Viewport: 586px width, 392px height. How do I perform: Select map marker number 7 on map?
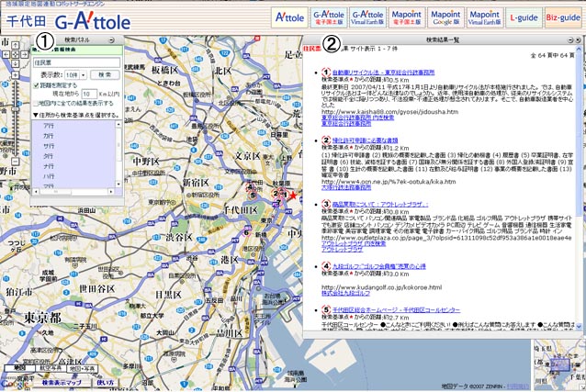tap(278, 203)
